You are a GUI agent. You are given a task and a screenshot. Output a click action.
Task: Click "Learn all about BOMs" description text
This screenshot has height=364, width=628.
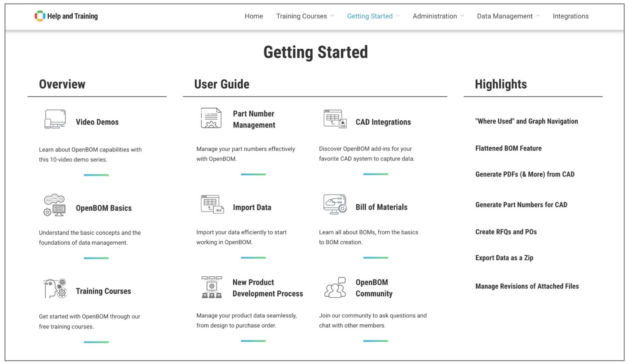pyautogui.click(x=369, y=237)
